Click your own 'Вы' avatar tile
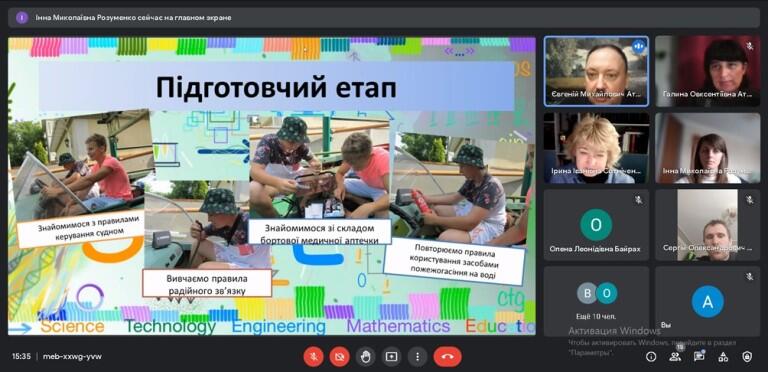 pyautogui.click(x=708, y=301)
